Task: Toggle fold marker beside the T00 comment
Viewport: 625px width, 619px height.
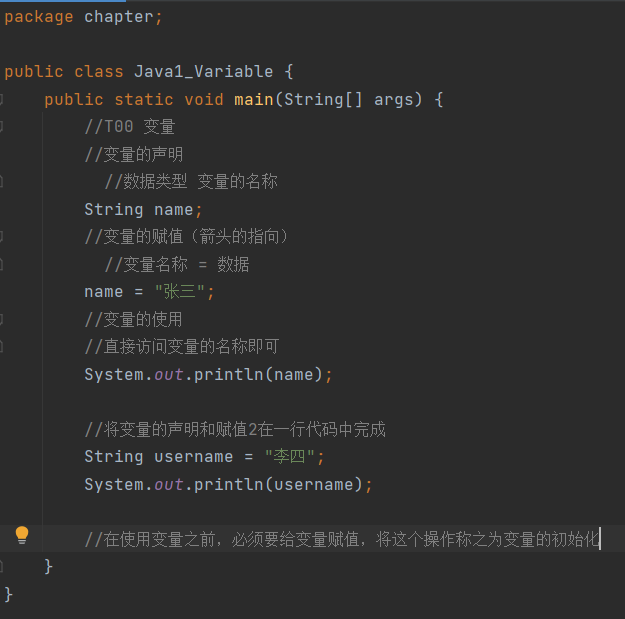Action: pyautogui.click(x=2, y=127)
